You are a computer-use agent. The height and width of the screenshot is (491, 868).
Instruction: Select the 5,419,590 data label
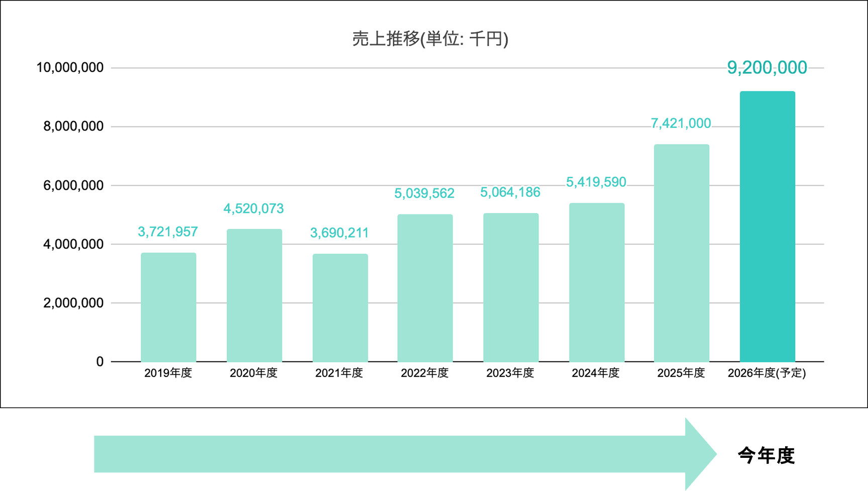click(596, 182)
